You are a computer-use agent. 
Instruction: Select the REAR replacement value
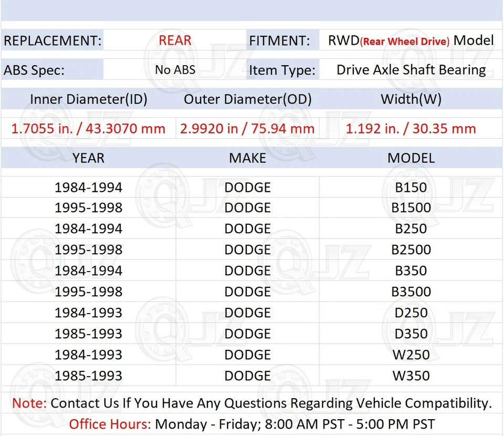(175, 40)
